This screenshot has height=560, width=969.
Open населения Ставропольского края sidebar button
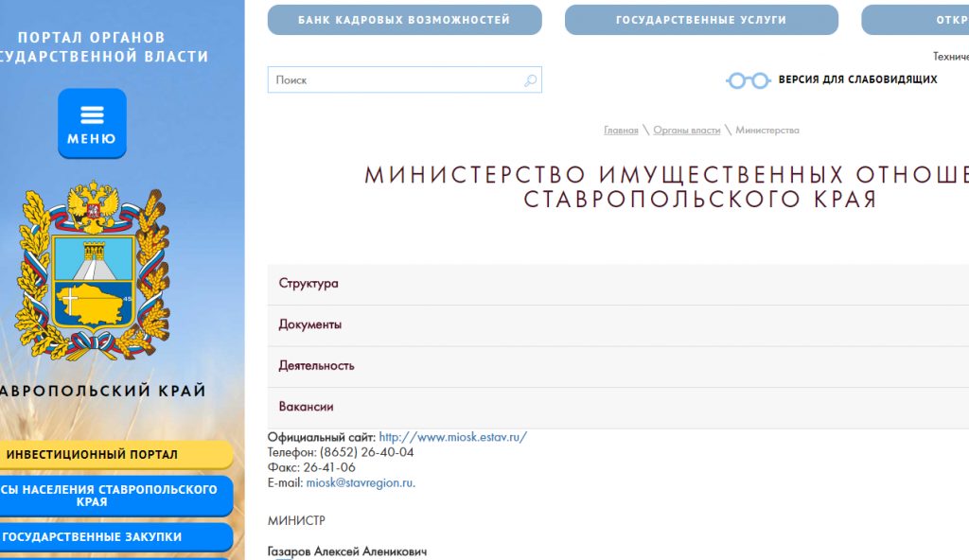coord(104,496)
